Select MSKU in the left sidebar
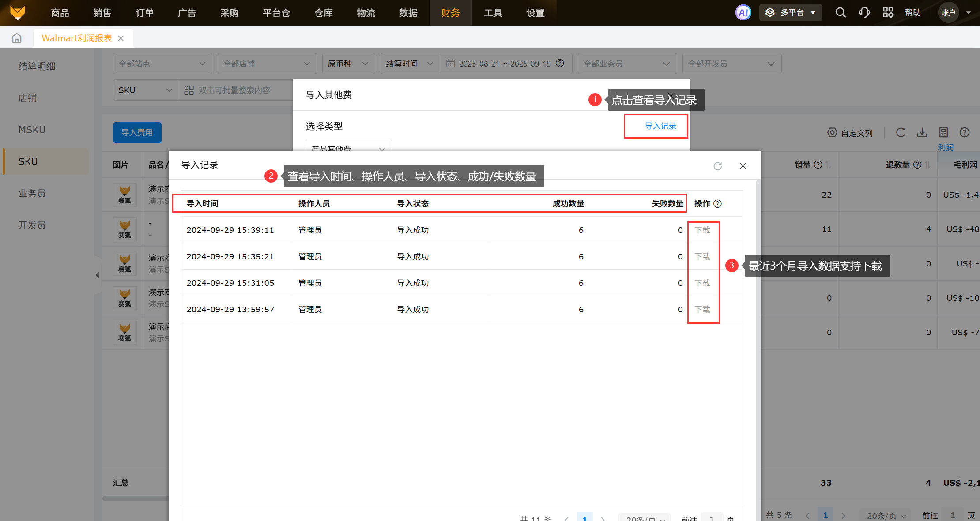 32,130
